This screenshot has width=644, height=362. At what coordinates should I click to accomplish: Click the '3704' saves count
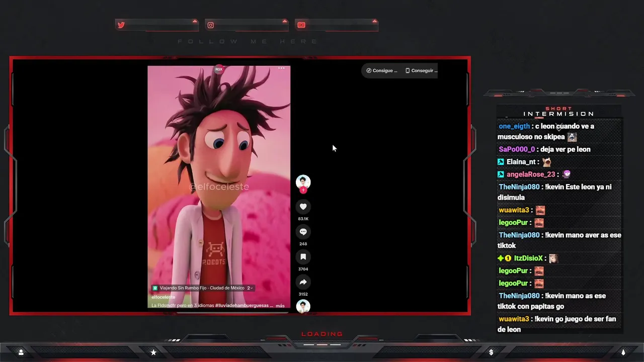(x=303, y=269)
